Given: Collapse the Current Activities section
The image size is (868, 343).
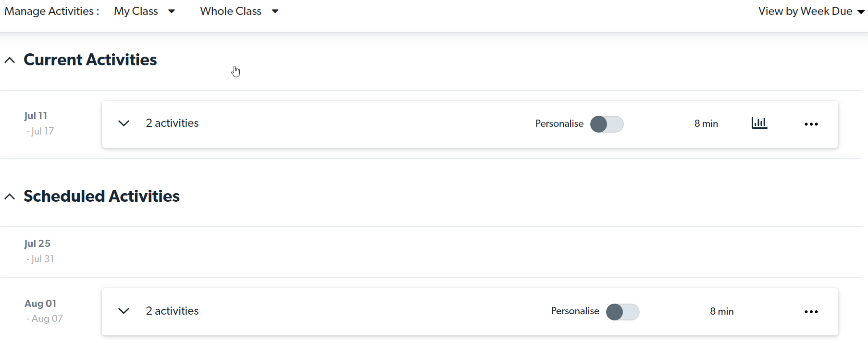Looking at the screenshot, I should (x=10, y=60).
